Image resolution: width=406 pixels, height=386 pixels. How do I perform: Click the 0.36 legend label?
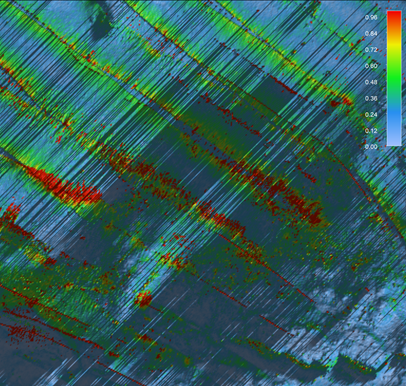coord(371,98)
